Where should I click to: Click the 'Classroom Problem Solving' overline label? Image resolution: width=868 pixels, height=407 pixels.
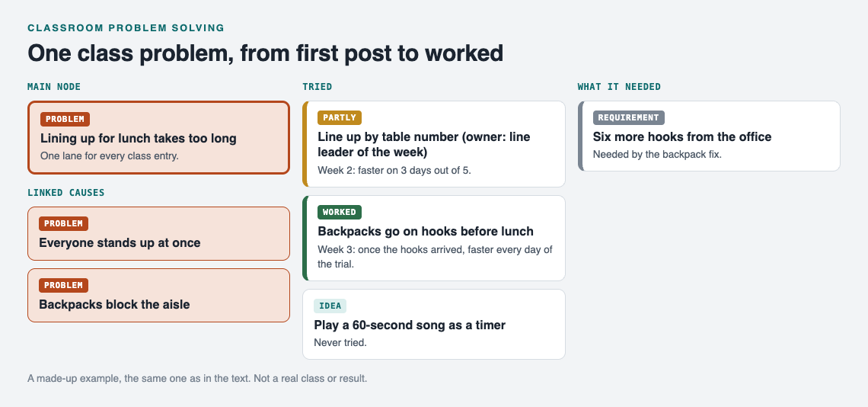click(126, 27)
